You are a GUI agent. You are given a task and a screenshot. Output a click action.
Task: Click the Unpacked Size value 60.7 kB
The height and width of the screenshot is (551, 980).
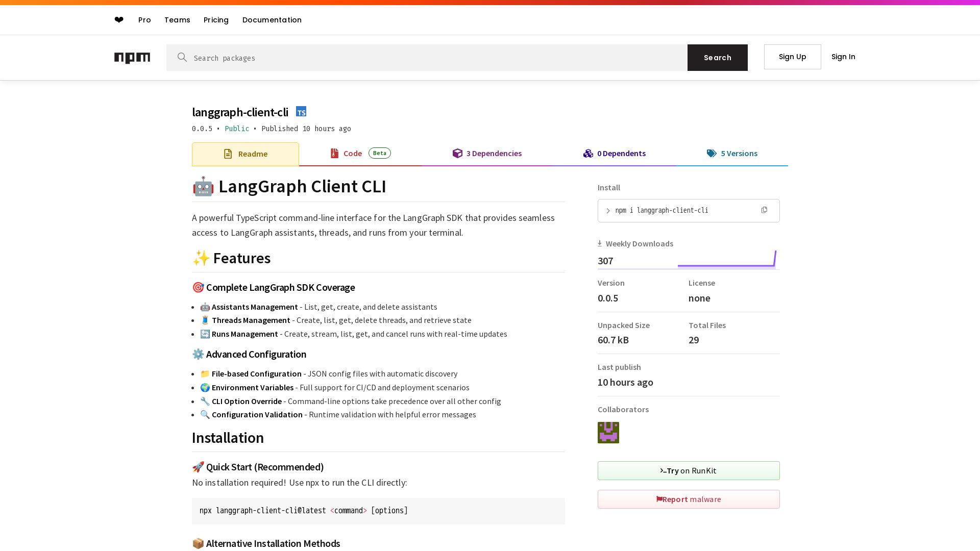pyautogui.click(x=613, y=340)
